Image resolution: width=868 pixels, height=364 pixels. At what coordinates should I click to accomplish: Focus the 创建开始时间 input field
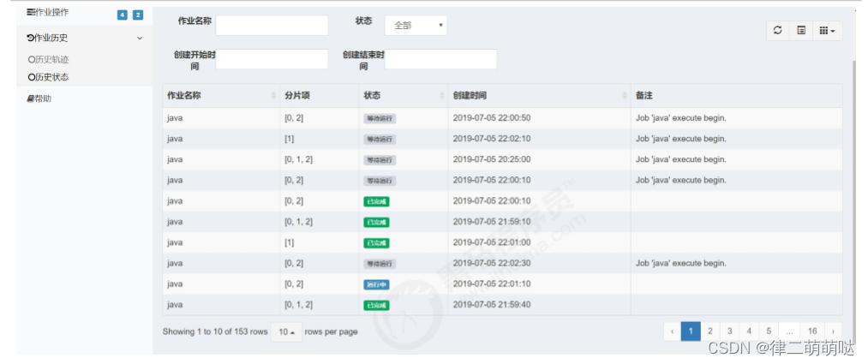272,59
